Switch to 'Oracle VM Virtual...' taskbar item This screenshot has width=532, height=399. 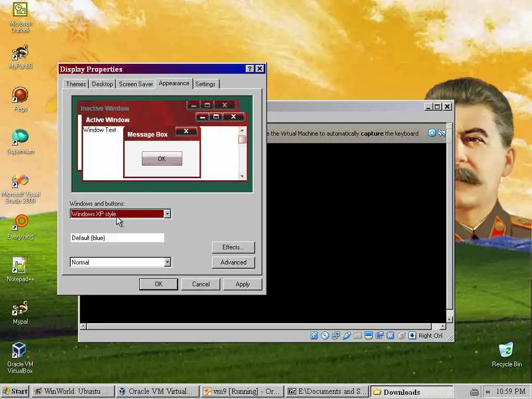[x=157, y=392]
